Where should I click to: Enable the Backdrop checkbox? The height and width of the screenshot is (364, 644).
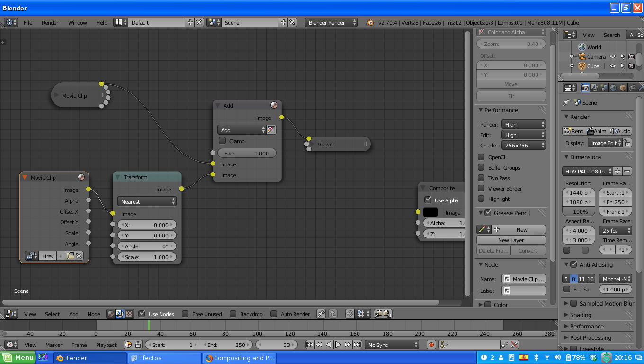click(233, 314)
